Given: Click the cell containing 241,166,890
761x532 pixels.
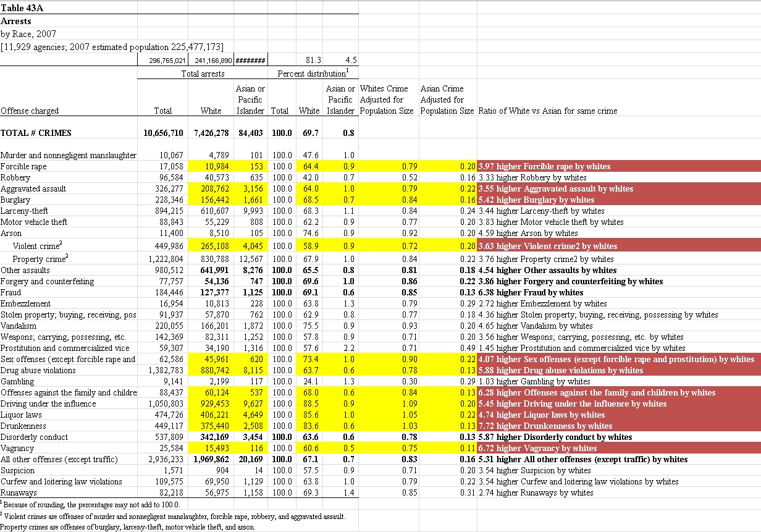Looking at the screenshot, I should tap(213, 61).
